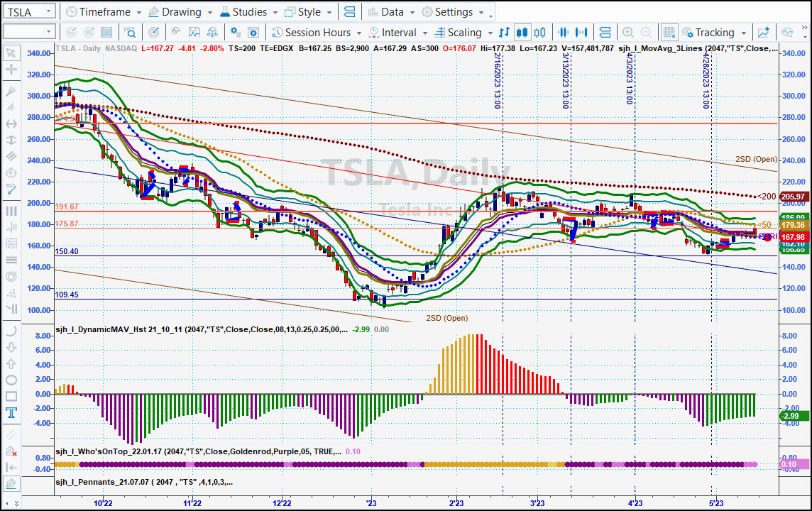
Task: Click the gear settings icon before Session Hours
Action: point(253,33)
